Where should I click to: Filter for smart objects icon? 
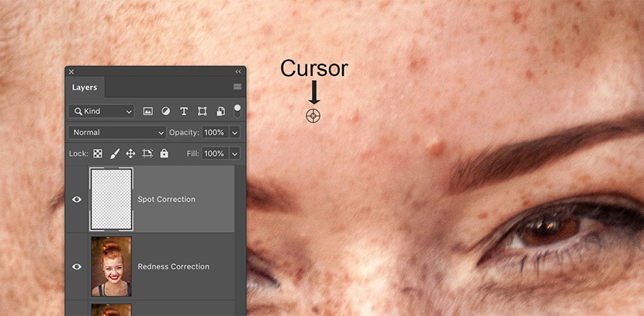220,111
